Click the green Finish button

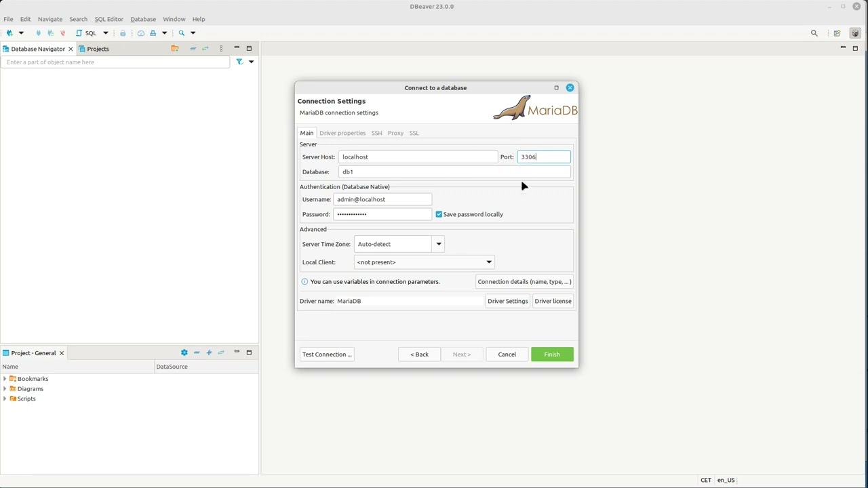(552, 354)
